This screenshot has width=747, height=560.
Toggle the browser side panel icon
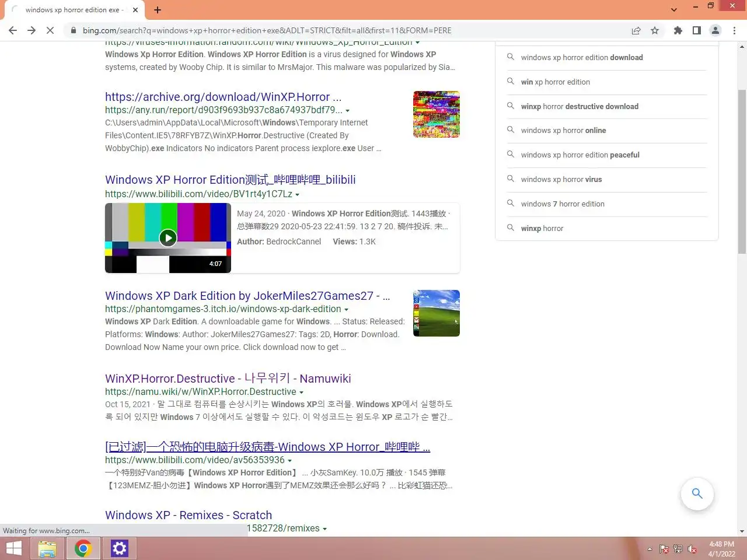pyautogui.click(x=696, y=30)
